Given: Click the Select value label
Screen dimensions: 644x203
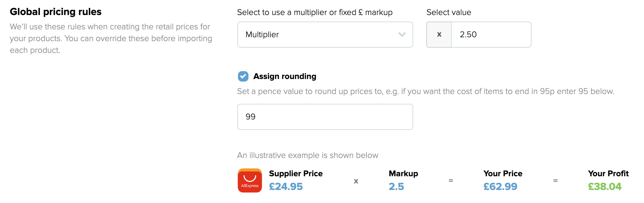Looking at the screenshot, I should coord(449,12).
